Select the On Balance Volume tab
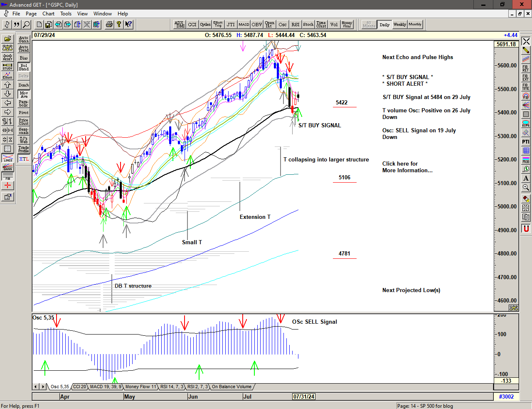Screen dimensions: 532x409 pyautogui.click(x=232, y=387)
